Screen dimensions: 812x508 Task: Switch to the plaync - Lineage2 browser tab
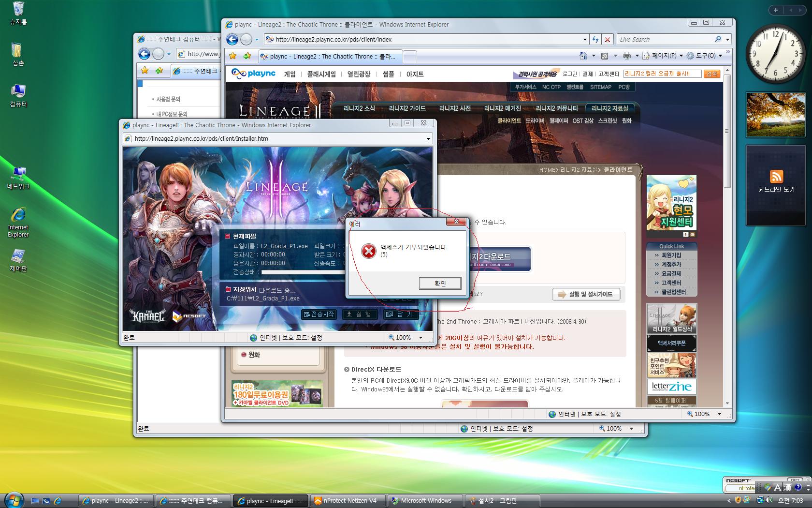[330, 57]
